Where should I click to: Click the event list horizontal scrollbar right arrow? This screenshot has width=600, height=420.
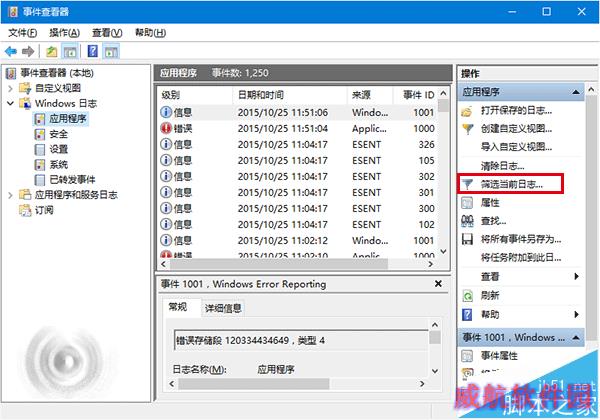[430, 264]
